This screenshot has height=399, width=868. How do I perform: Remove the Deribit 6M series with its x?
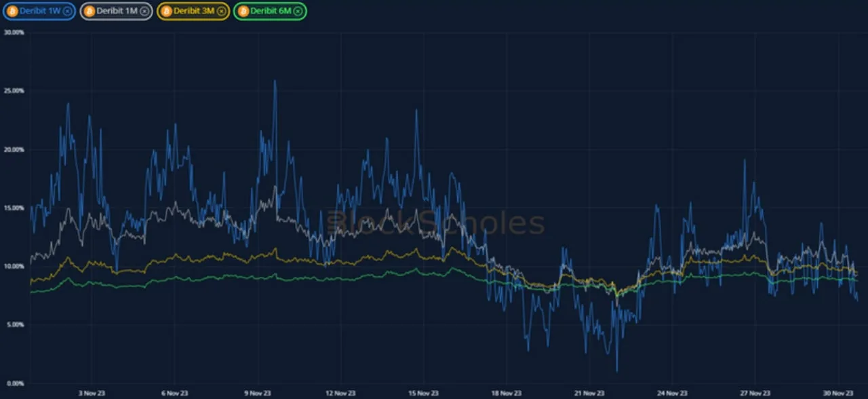298,11
